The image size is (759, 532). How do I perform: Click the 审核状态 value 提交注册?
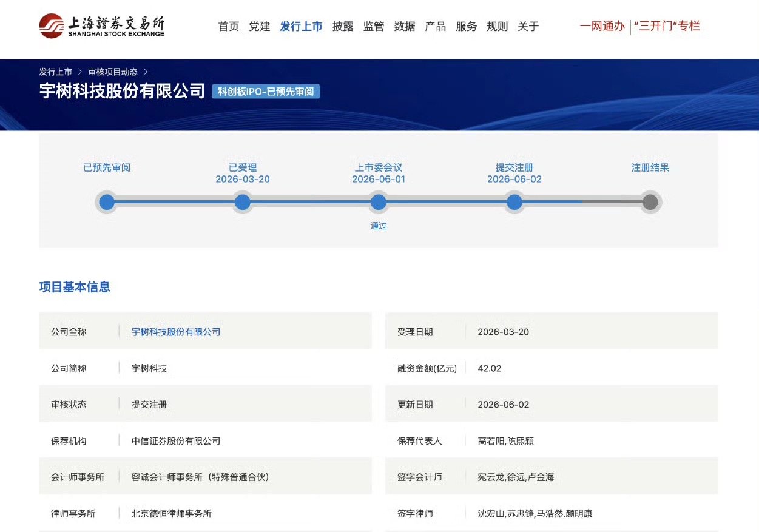click(x=149, y=405)
